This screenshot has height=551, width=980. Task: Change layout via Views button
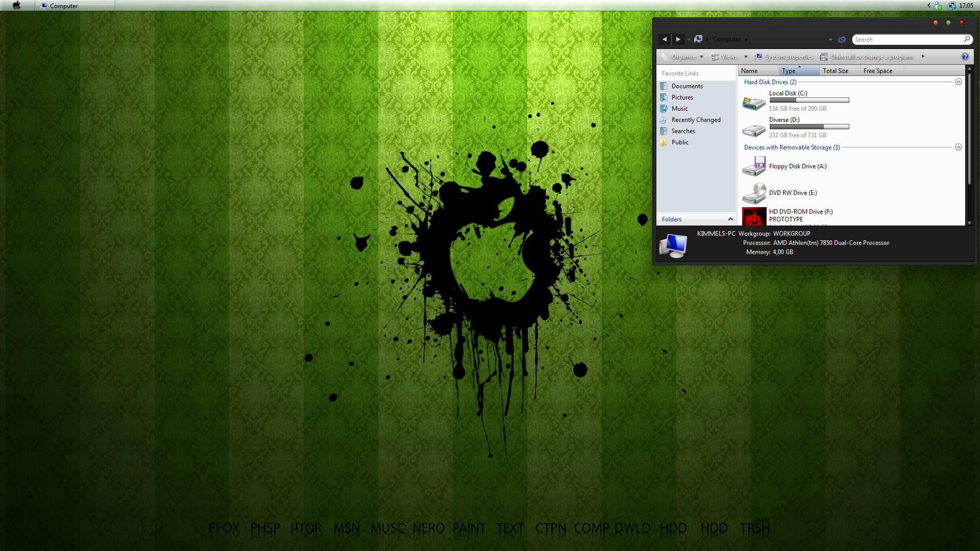pos(725,57)
